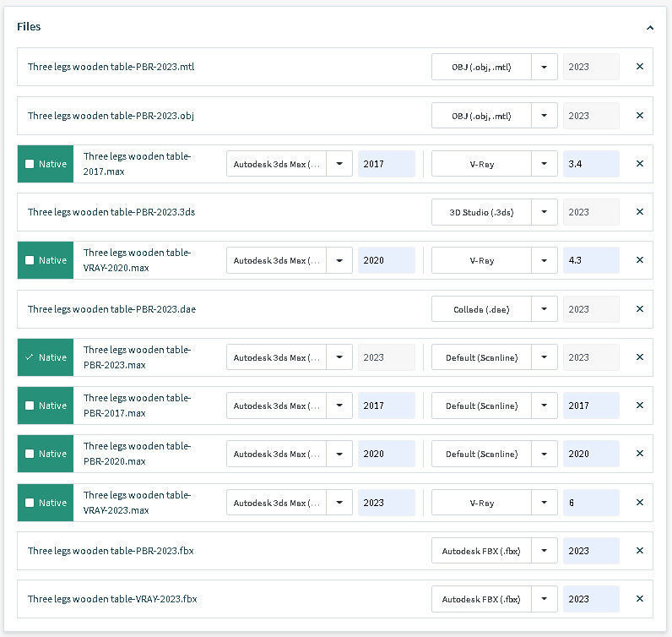Enable Native checkbox for VRAY-2020.max
This screenshot has width=672, height=637.
[30, 260]
